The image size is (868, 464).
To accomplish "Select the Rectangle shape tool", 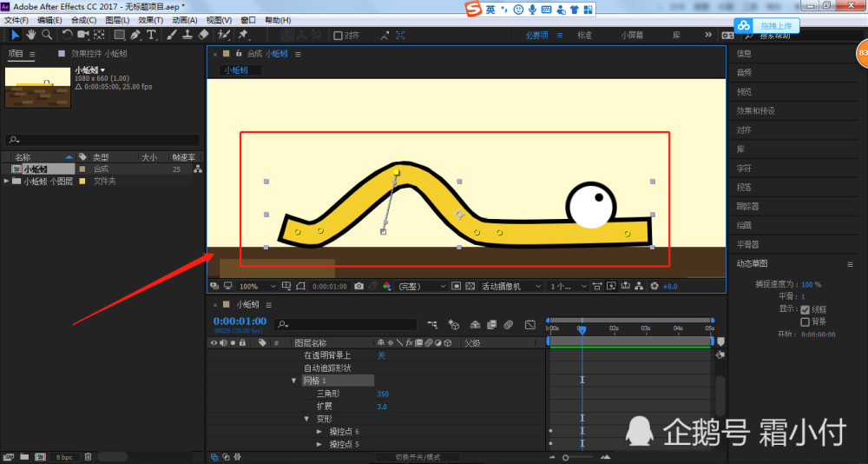I will point(119,35).
